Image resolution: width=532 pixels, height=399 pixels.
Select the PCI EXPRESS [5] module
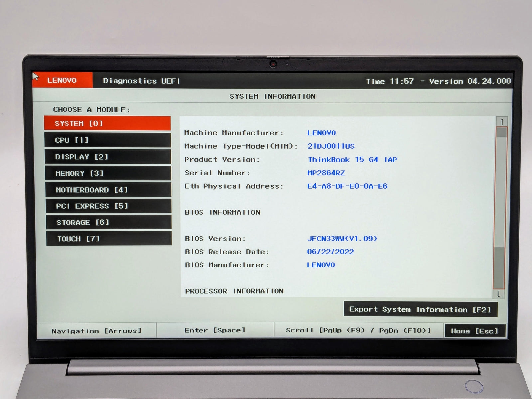109,206
